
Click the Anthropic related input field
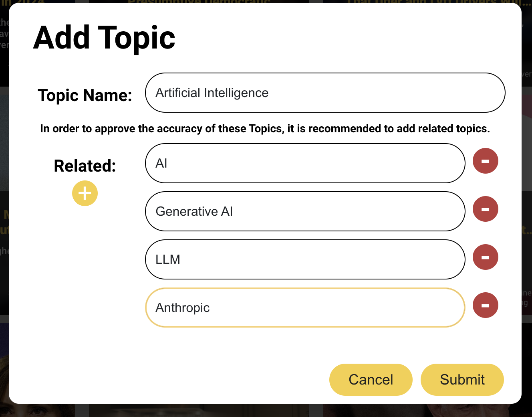305,308
